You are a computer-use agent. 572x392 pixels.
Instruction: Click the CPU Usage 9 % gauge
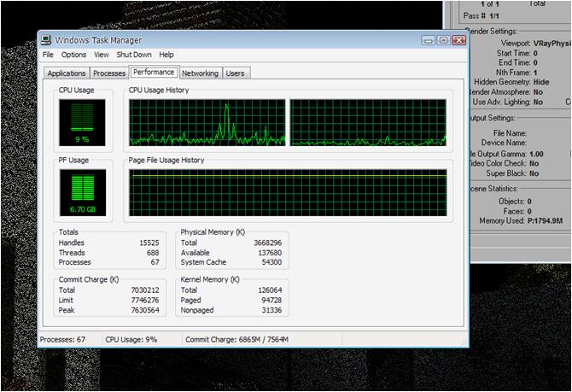(x=82, y=123)
